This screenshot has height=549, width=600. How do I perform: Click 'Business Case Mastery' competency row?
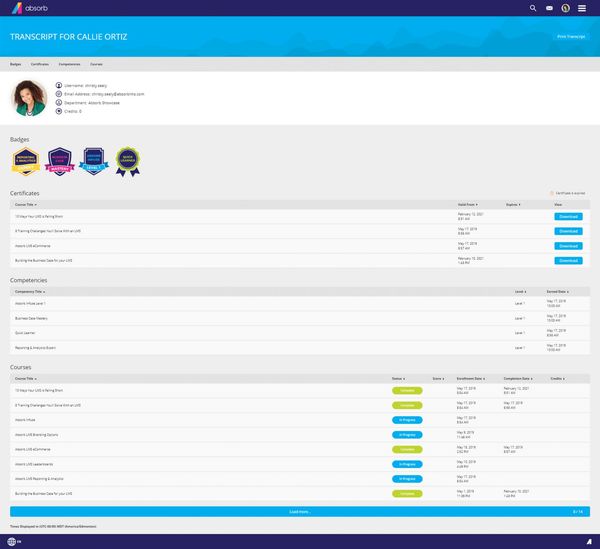point(300,318)
